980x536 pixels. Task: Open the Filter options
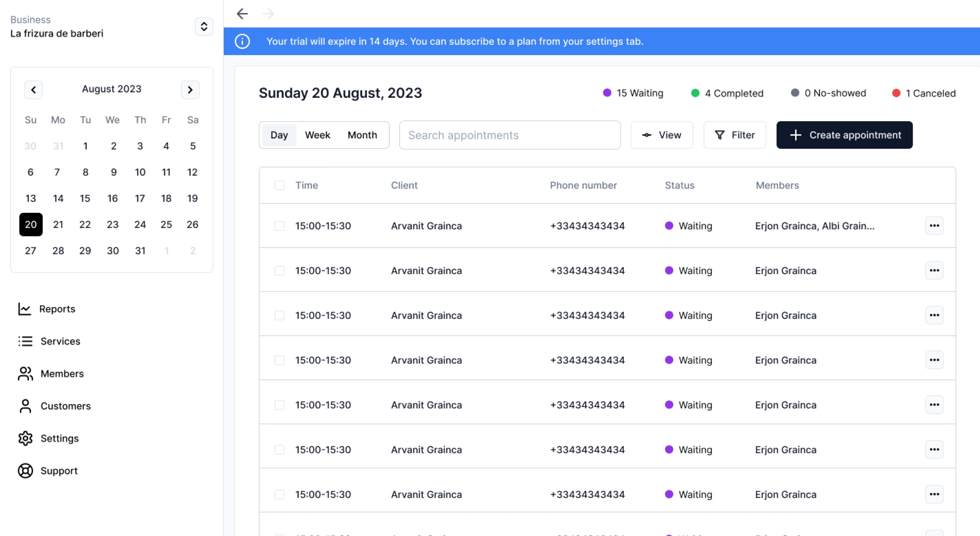click(735, 135)
